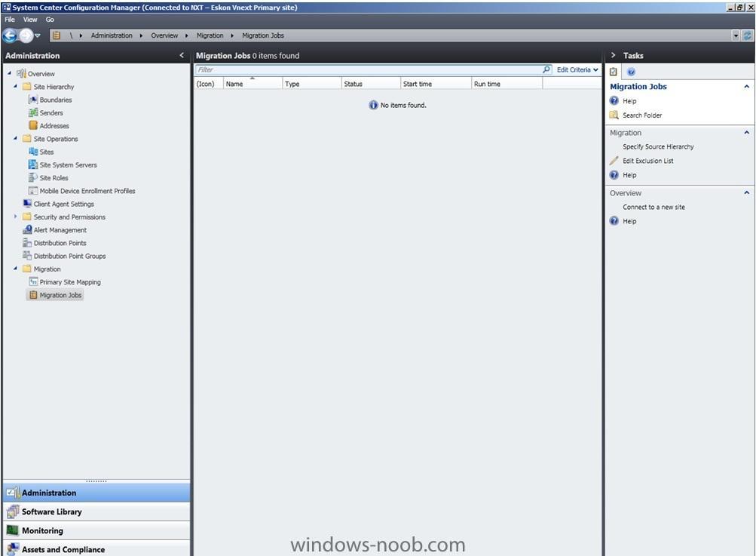Image resolution: width=756 pixels, height=556 pixels.
Task: Click Help under Migration Jobs tasks
Action: (x=629, y=101)
